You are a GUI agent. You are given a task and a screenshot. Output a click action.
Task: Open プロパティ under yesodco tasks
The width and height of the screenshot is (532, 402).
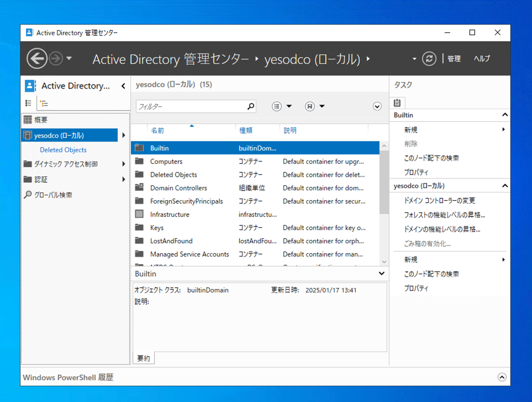[x=416, y=288]
